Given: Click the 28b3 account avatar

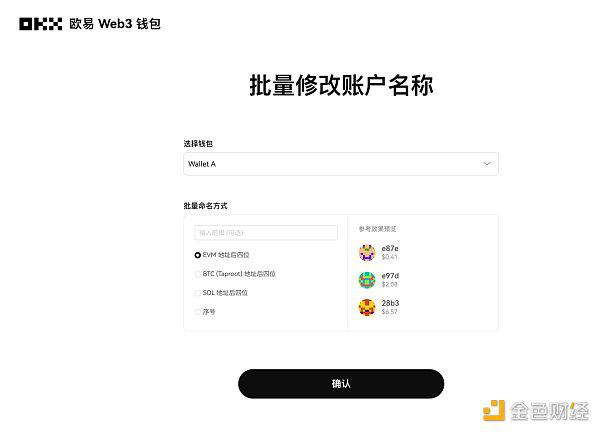Looking at the screenshot, I should pyautogui.click(x=367, y=307).
